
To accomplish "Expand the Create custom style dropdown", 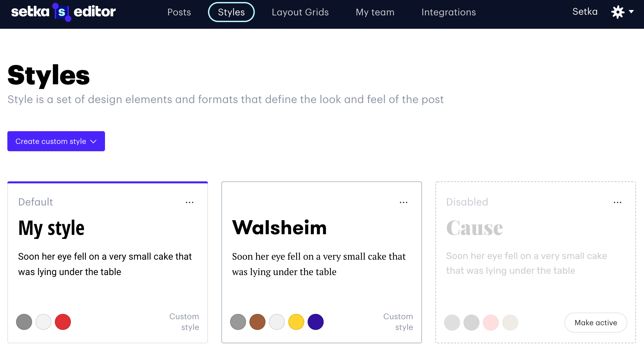I will 56,141.
